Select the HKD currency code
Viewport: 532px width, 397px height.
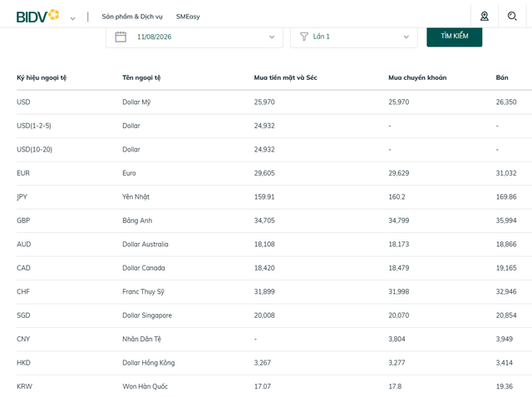(23, 363)
